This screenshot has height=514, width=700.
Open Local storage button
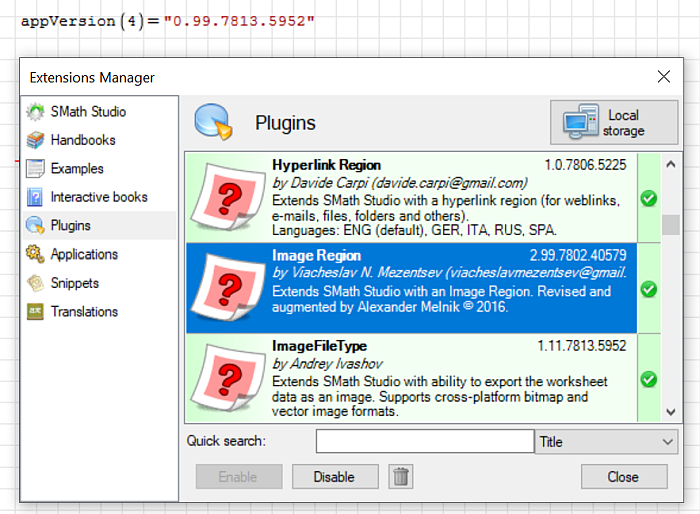tap(606, 123)
